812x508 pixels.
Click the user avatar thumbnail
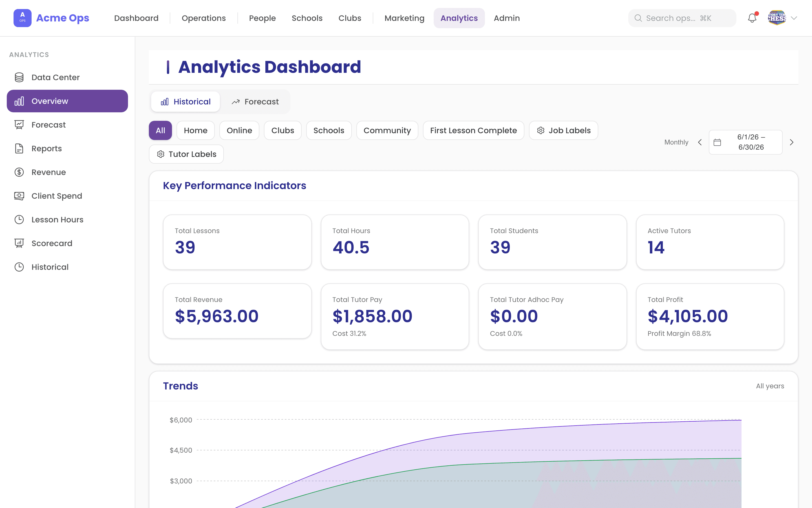777,18
